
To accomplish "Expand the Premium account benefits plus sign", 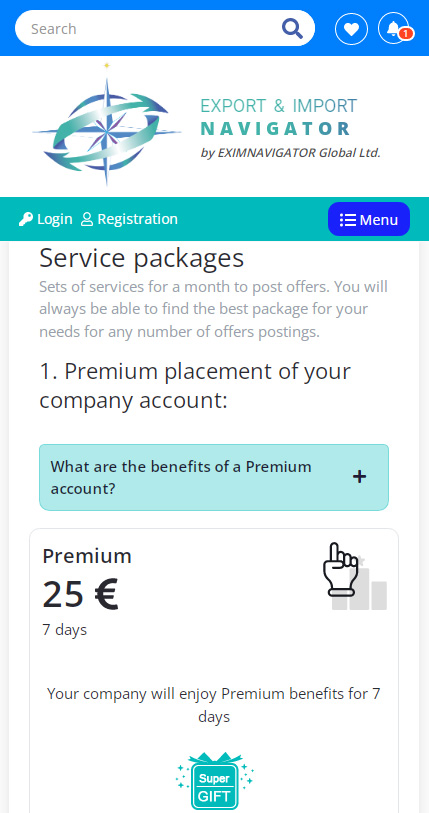I will [x=359, y=477].
